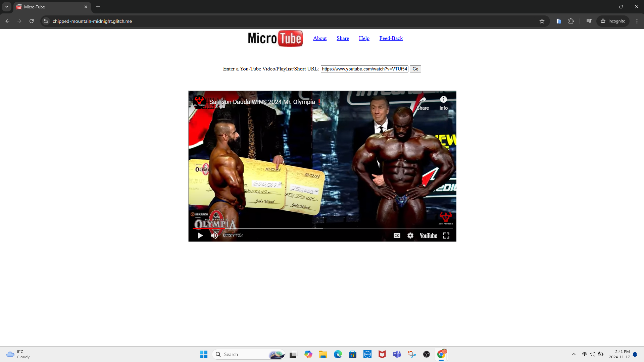This screenshot has width=644, height=362.
Task: Click the address bar URL
Action: click(x=92, y=21)
